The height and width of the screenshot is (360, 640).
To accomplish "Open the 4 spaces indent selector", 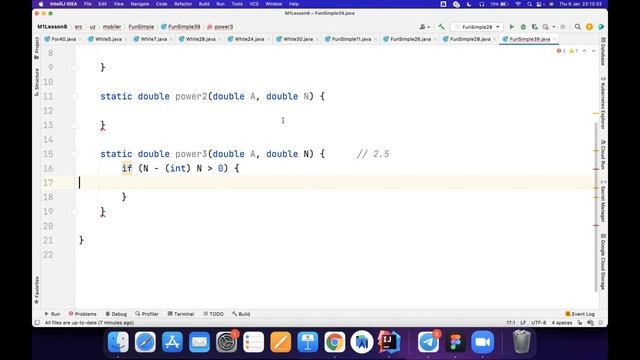I will coord(562,322).
